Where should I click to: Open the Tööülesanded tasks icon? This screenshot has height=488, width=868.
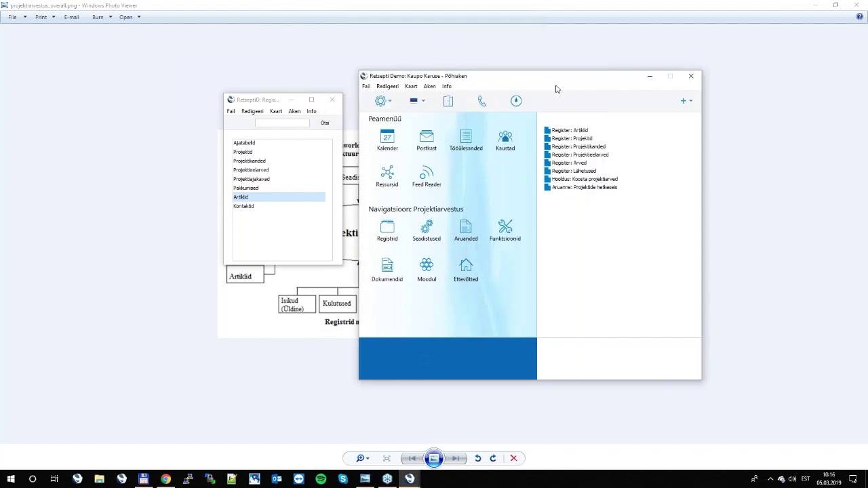(x=466, y=136)
